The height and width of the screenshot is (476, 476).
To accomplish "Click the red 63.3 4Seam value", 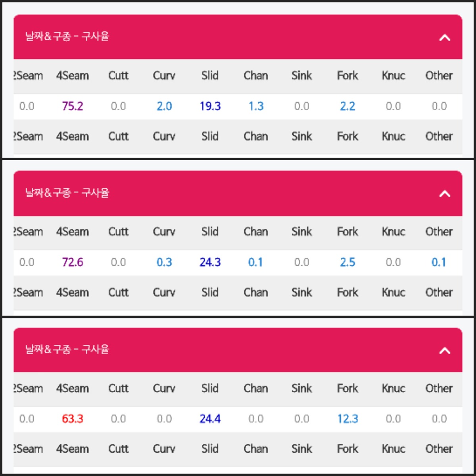I will click(x=73, y=419).
